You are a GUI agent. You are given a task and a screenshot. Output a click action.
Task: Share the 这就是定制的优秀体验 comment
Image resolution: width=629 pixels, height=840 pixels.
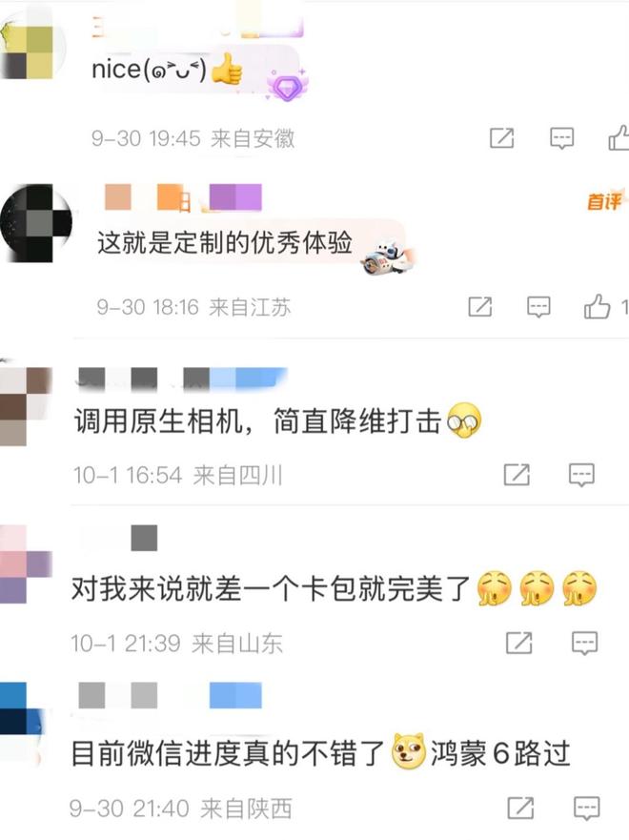[479, 306]
